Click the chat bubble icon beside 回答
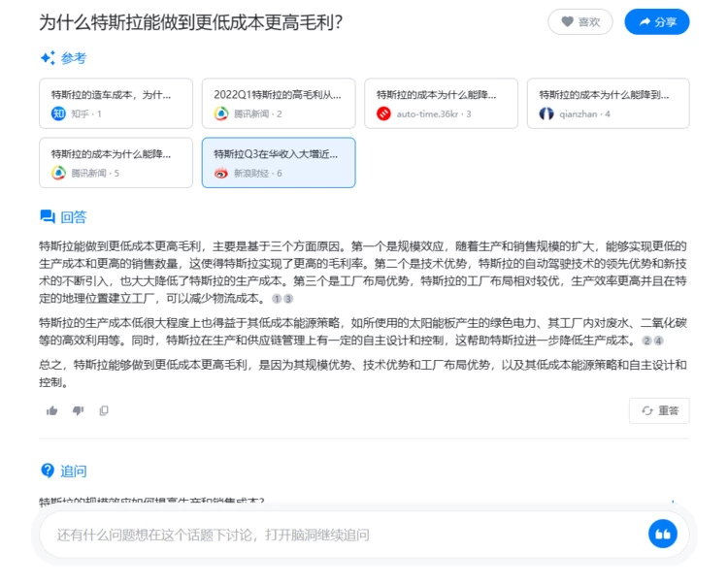This screenshot has height=585, width=728. click(48, 217)
